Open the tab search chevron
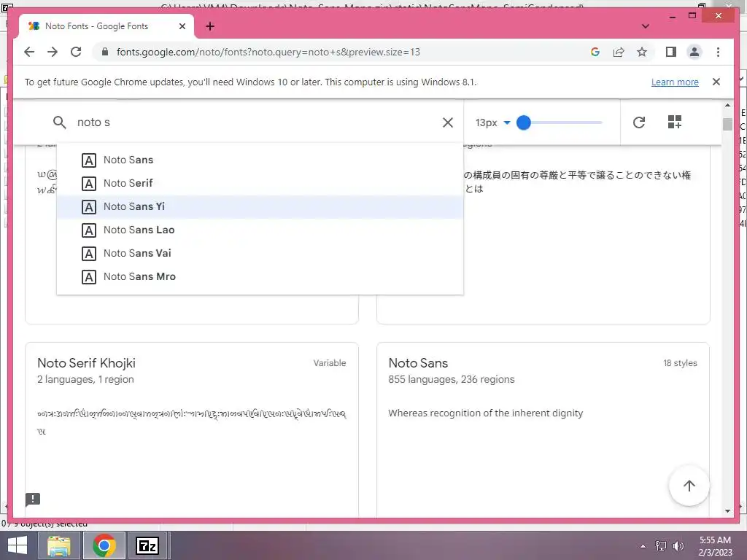Image resolution: width=747 pixels, height=560 pixels. click(646, 26)
